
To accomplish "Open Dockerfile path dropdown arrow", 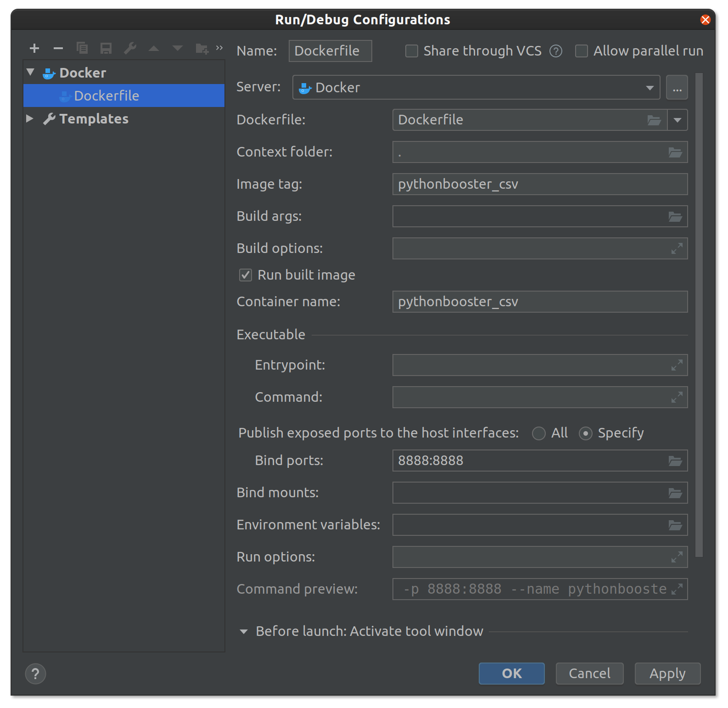I will pyautogui.click(x=678, y=120).
